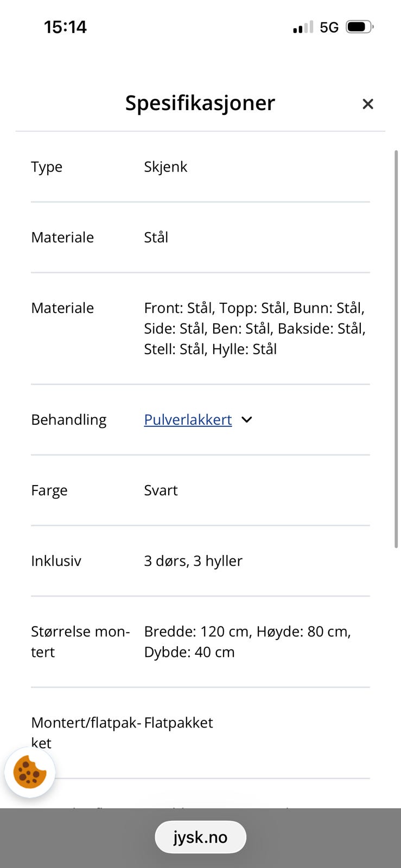
Task: Open the Pulverlakkert link
Action: click(188, 419)
